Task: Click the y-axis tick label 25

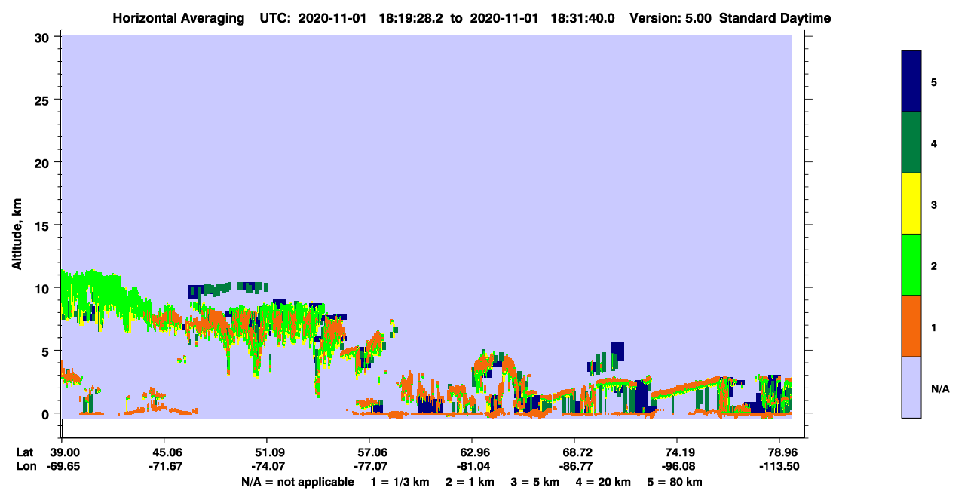Action: [x=44, y=100]
